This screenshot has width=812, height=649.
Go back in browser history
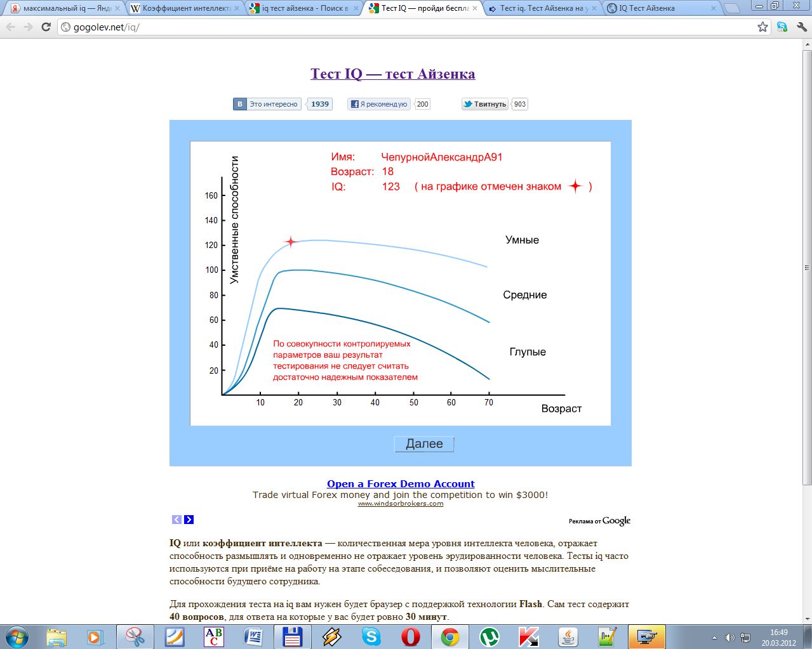tap(11, 27)
